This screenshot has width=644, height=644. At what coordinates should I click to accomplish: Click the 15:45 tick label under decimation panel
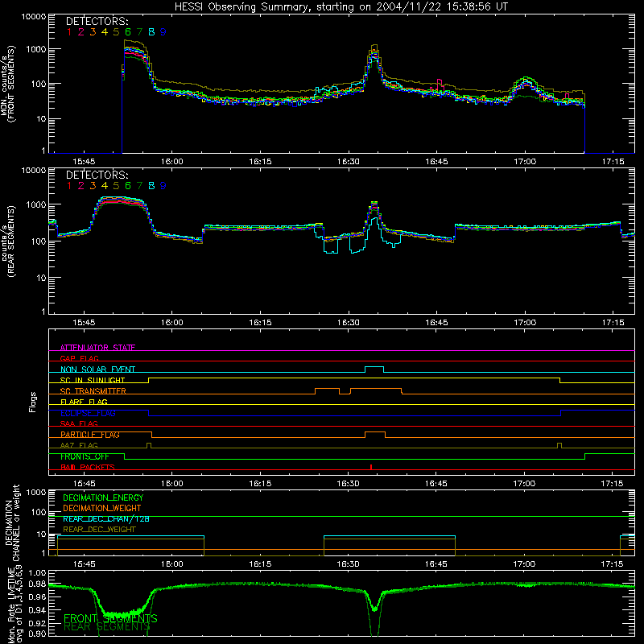tap(85, 564)
